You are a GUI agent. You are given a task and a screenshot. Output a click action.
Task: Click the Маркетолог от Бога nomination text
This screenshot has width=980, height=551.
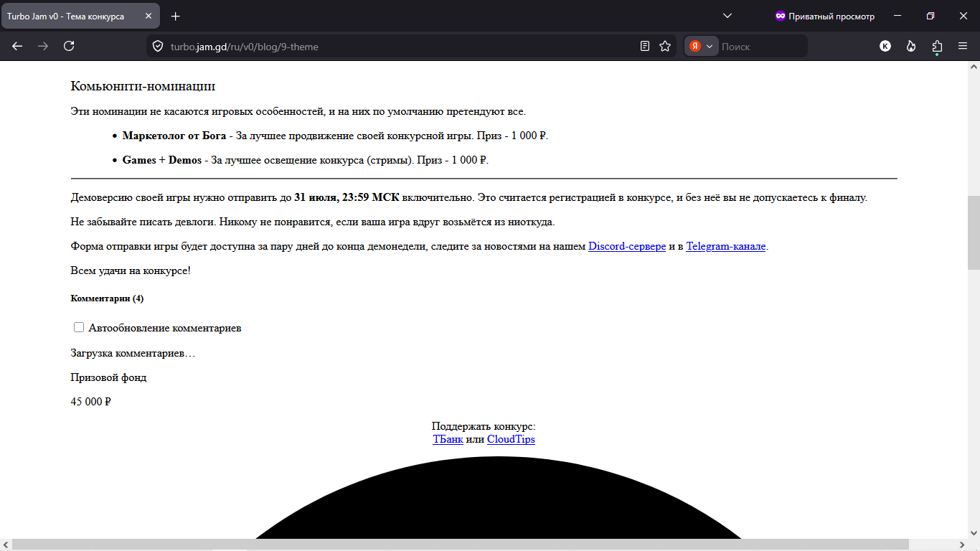tap(174, 136)
